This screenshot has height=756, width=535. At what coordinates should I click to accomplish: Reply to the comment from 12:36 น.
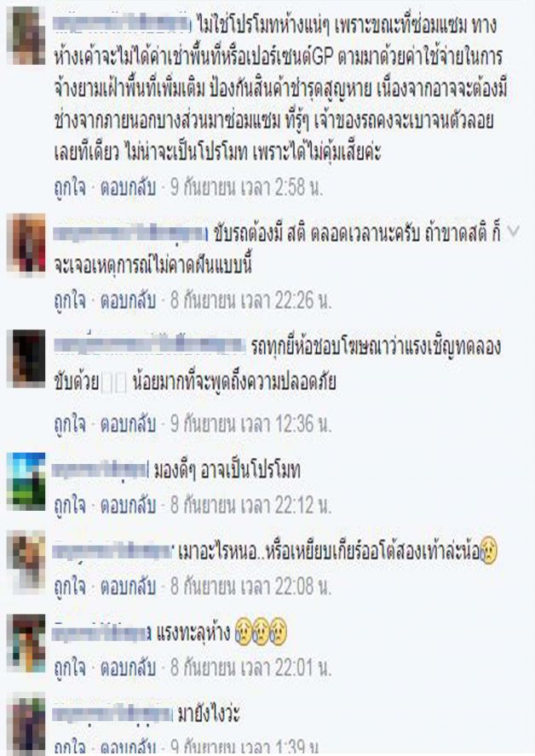pos(128,424)
